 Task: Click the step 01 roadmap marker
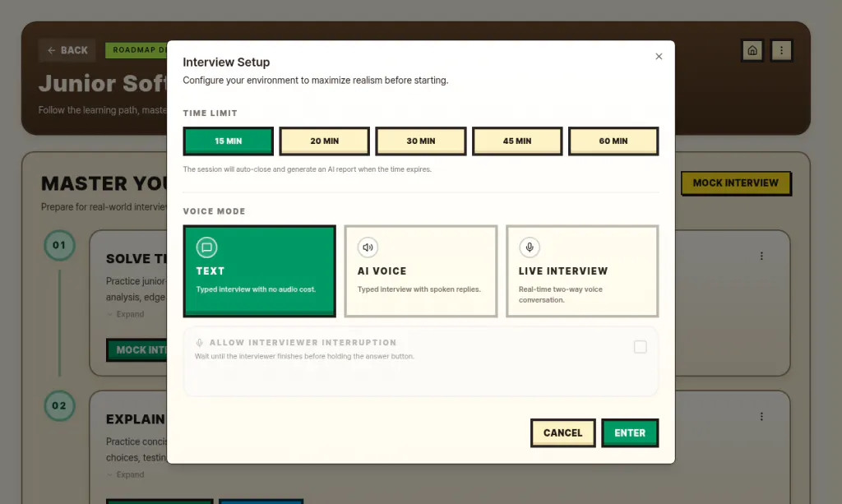pyautogui.click(x=59, y=245)
